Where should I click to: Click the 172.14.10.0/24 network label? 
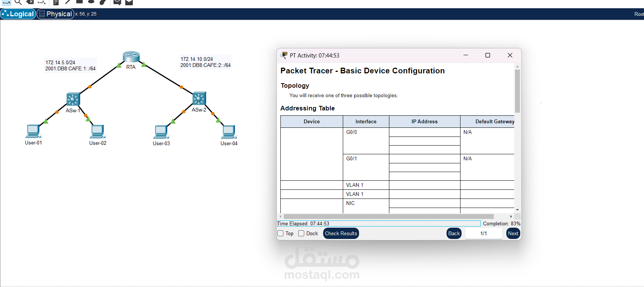[x=197, y=59]
